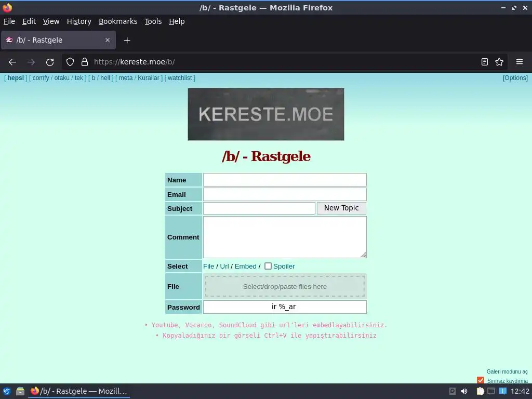Reload the current page
The height and width of the screenshot is (399, 532).
click(50, 62)
